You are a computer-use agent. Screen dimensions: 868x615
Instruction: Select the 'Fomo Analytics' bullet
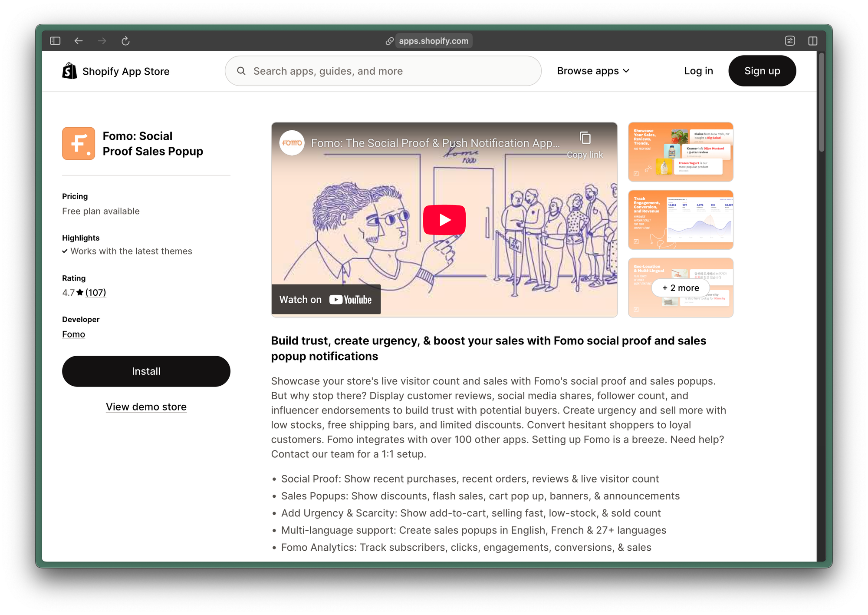466,547
